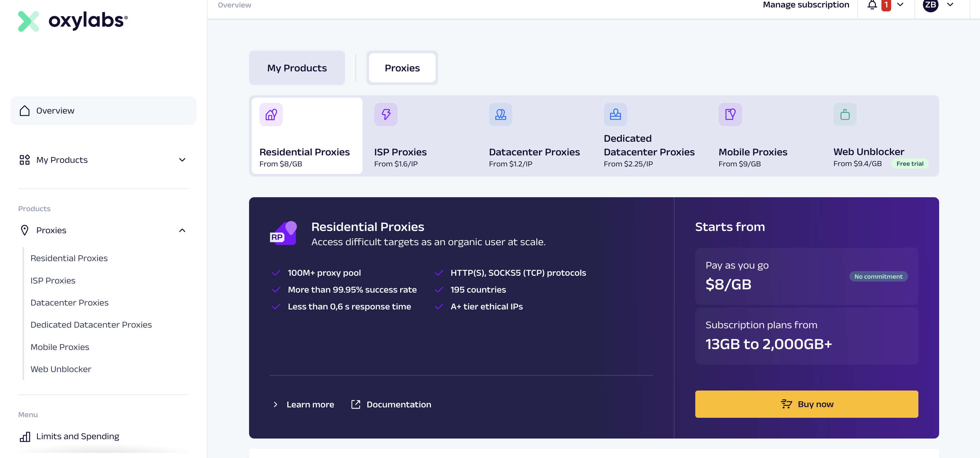Open Manage subscription link
Screen dimensions: 980x458
[x=806, y=5]
